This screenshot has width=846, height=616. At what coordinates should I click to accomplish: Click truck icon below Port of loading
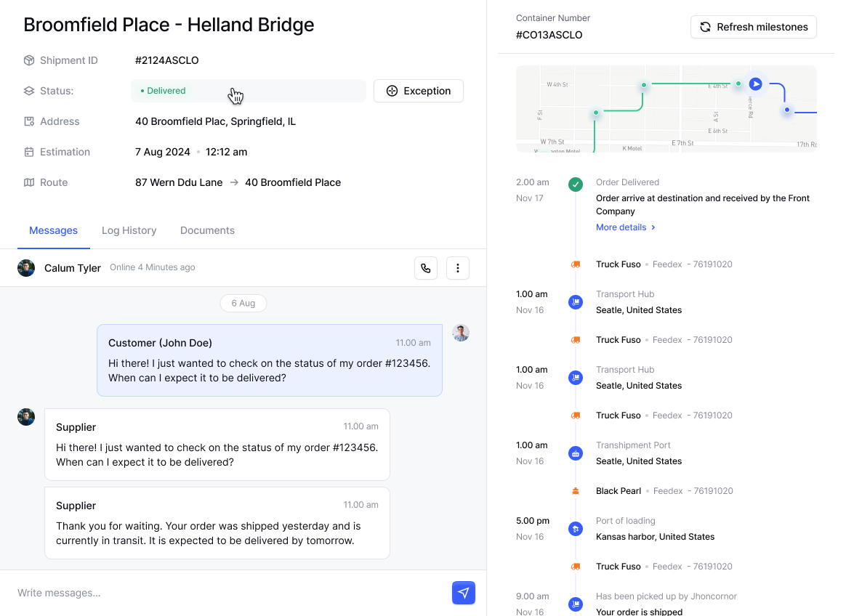coord(576,567)
